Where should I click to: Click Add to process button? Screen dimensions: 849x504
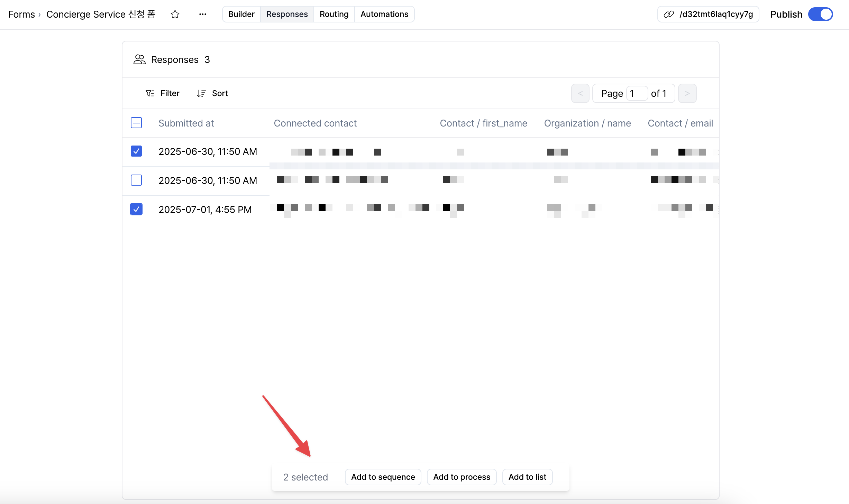point(462,477)
